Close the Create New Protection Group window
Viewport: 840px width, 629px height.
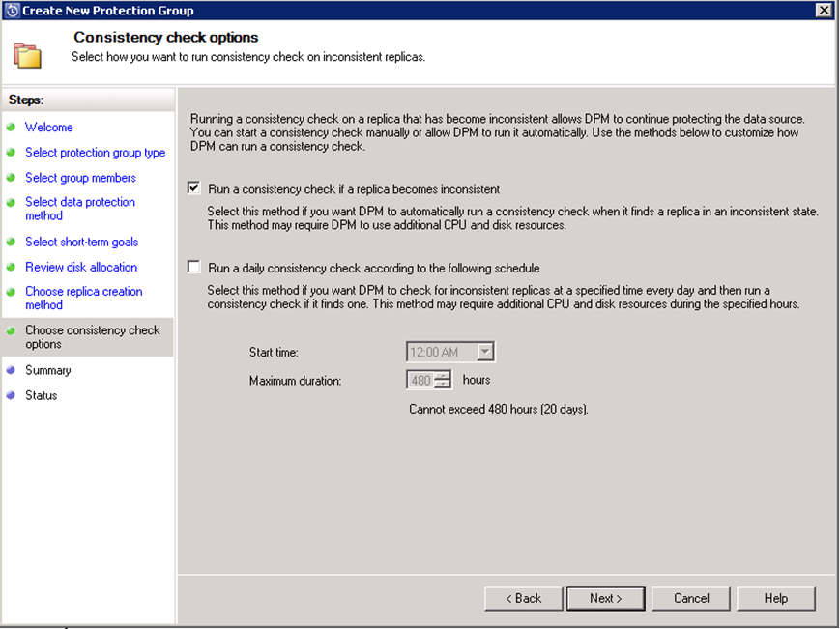point(824,10)
